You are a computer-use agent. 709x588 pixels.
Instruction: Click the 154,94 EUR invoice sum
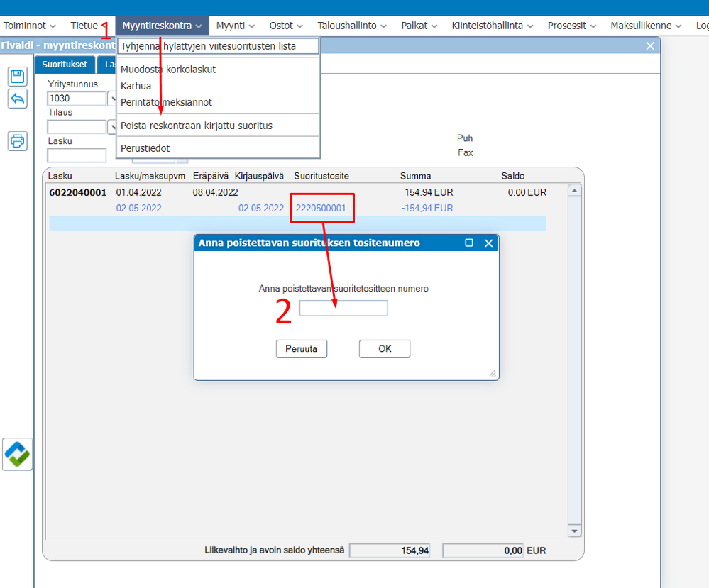click(x=429, y=192)
